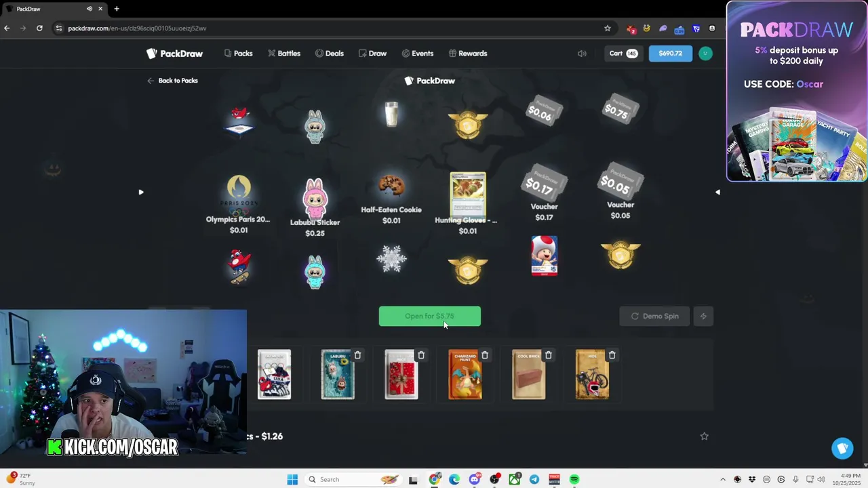The height and width of the screenshot is (488, 868).
Task: Close the PackDraw browser tab
Action: pos(101,9)
